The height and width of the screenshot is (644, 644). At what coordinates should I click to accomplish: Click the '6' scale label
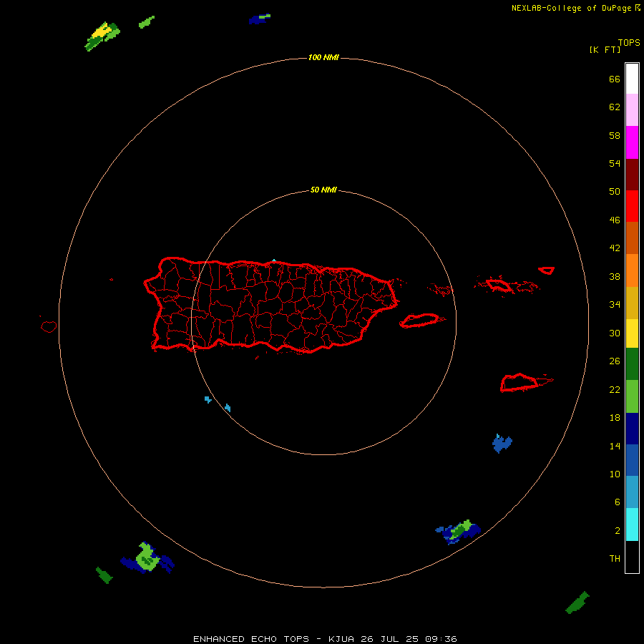(x=618, y=502)
